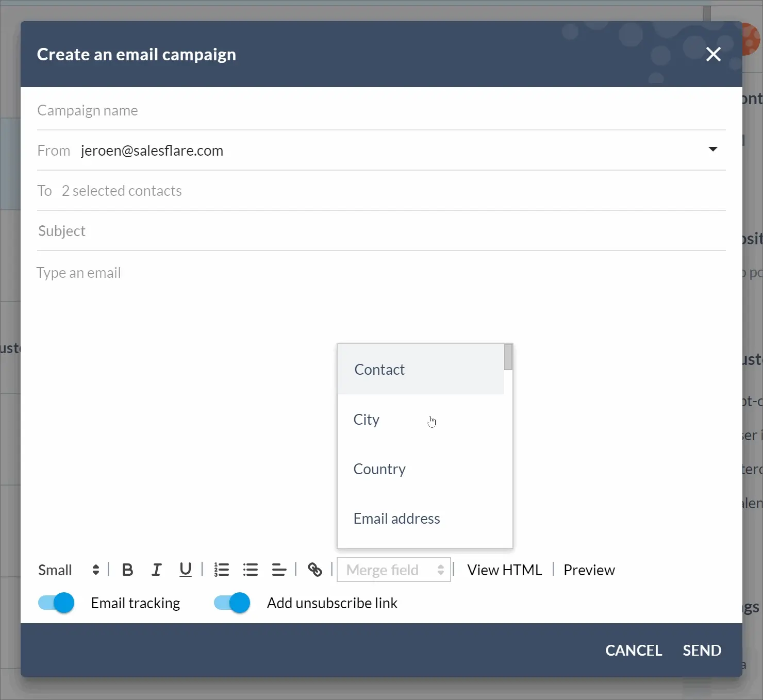Insert a hyperlink

pyautogui.click(x=314, y=570)
